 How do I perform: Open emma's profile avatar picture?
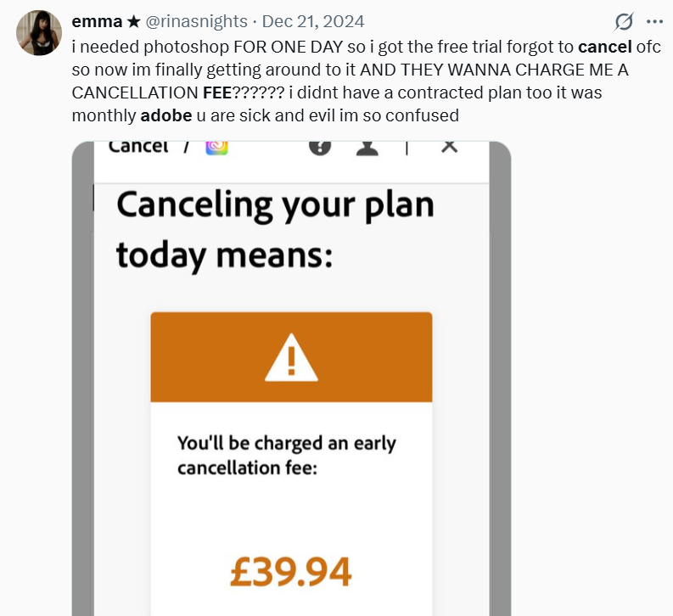tap(39, 34)
